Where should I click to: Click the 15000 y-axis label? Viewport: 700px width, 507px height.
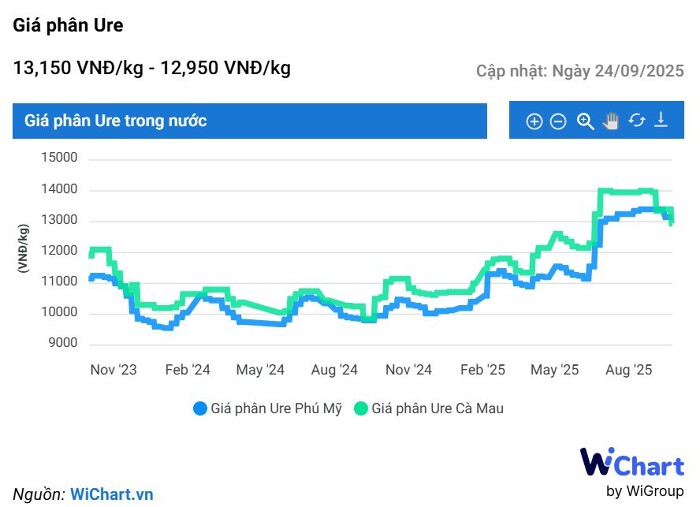[x=58, y=158]
